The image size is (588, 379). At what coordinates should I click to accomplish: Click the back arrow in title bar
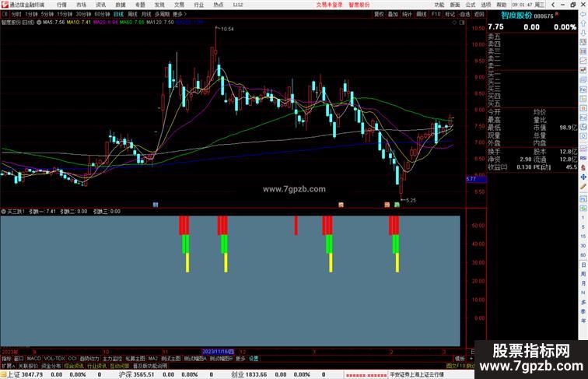click(553, 5)
